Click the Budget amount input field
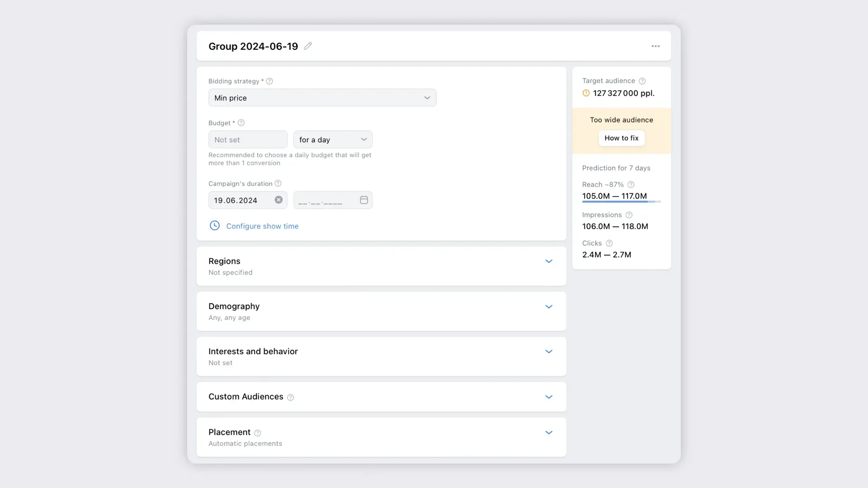This screenshot has width=868, height=488. tap(247, 140)
